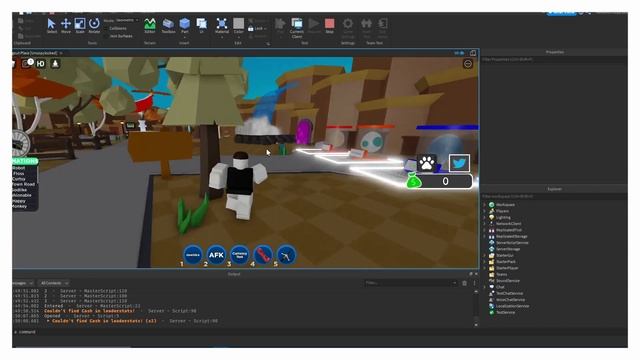Equip the red tool in slot 4
Screen dimensions: 640x360
pyautogui.click(x=263, y=255)
